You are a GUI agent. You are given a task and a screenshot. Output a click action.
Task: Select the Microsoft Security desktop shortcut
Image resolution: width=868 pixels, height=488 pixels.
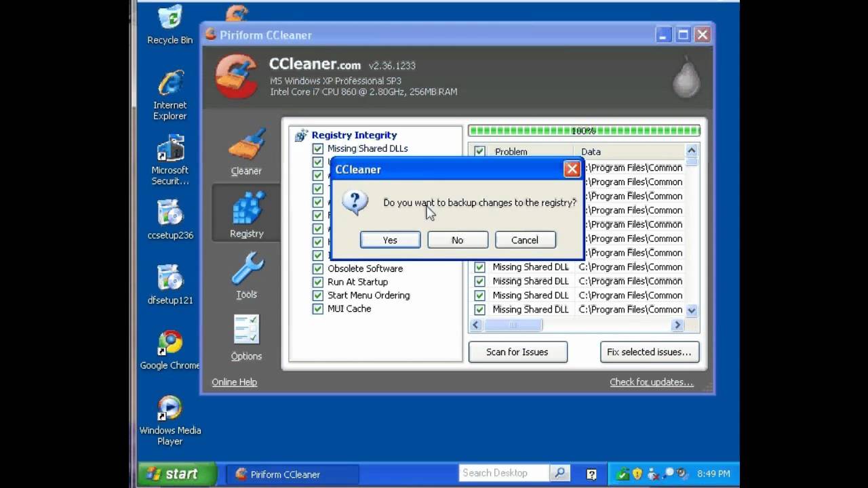pos(170,160)
